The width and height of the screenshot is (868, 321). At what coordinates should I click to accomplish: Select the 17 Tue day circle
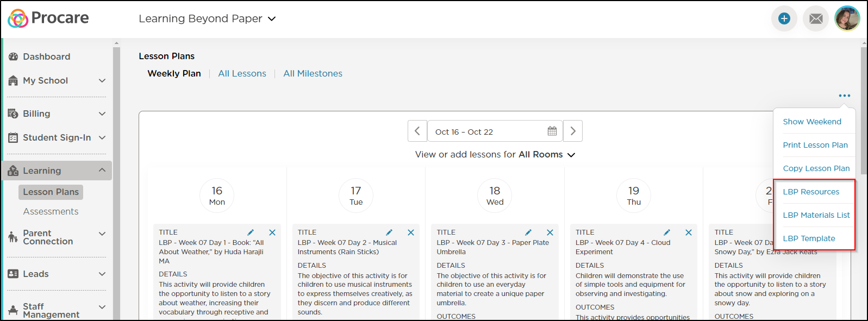click(x=356, y=196)
